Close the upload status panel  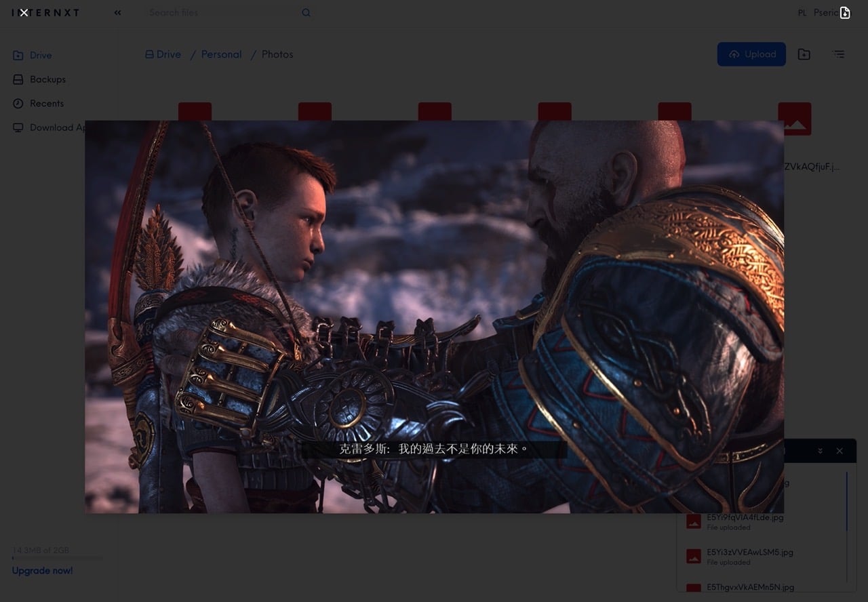pyautogui.click(x=840, y=451)
